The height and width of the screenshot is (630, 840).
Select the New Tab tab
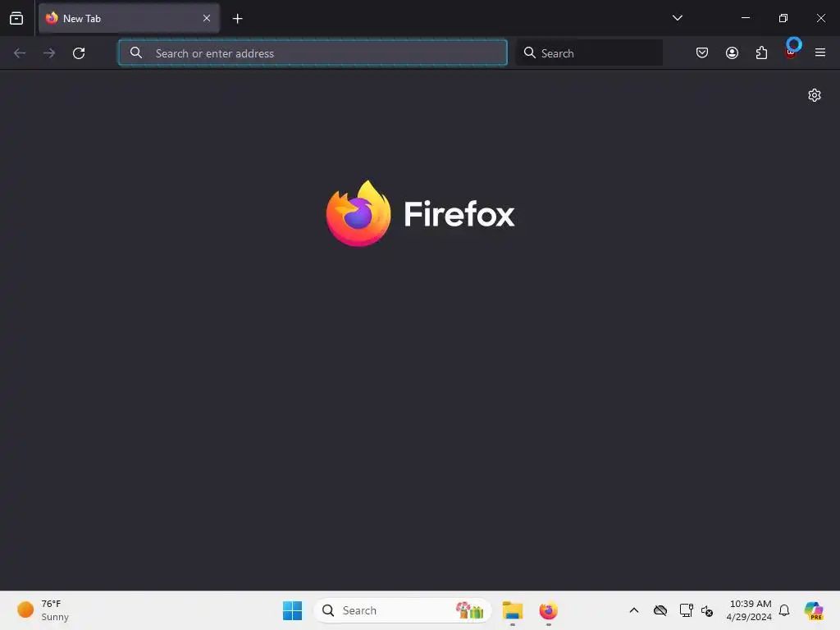click(x=129, y=18)
